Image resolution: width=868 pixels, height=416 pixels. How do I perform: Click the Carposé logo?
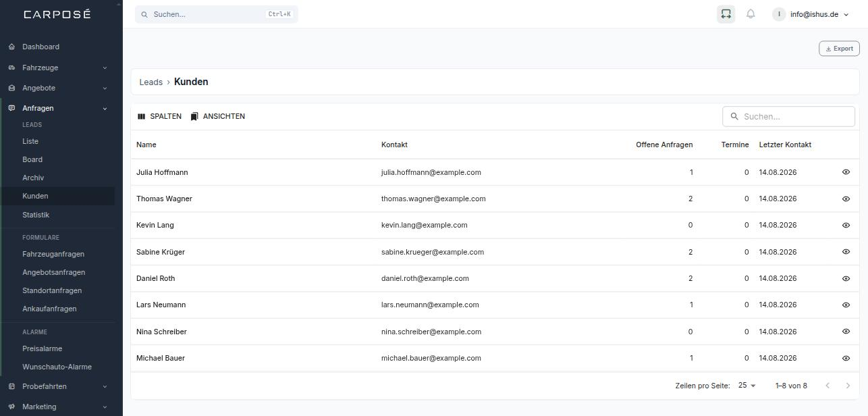[x=57, y=14]
